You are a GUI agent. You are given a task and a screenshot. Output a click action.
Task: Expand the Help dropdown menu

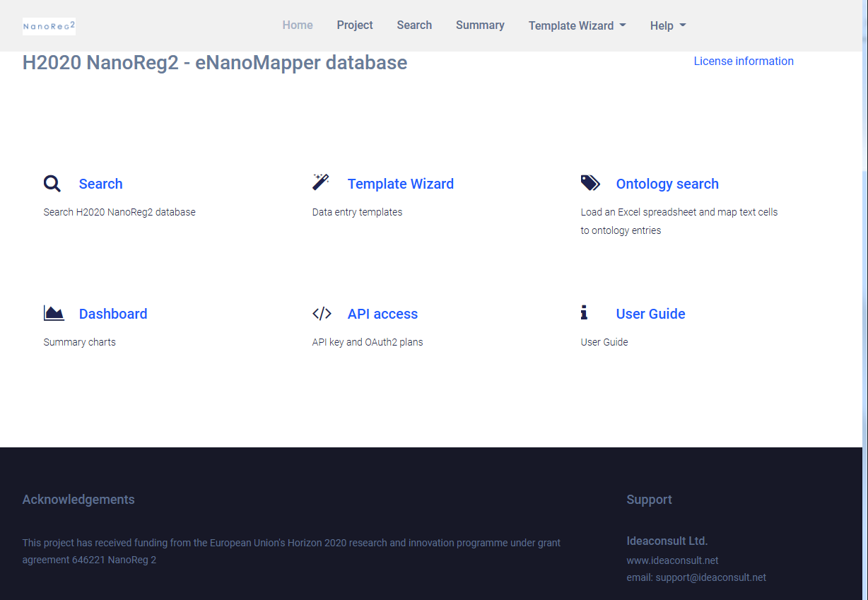click(668, 25)
